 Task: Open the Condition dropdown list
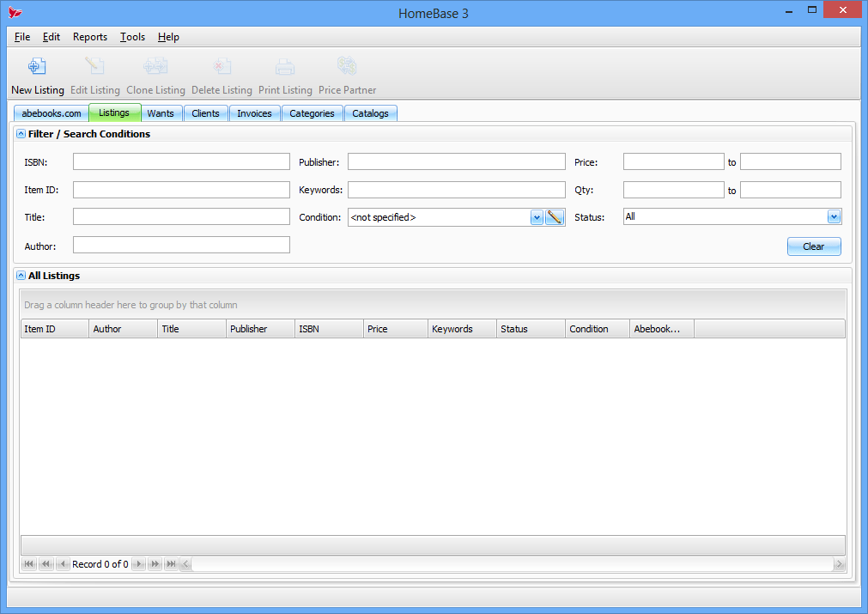tap(535, 216)
